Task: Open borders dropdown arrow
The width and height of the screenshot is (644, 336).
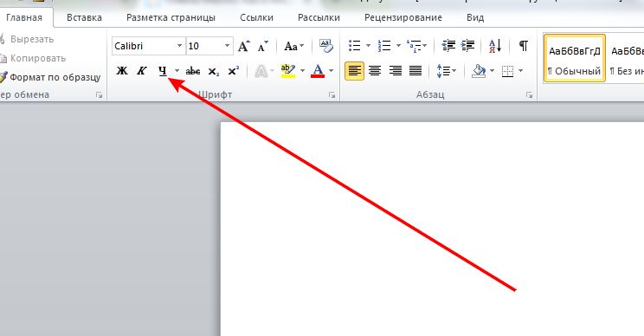Action: [521, 71]
